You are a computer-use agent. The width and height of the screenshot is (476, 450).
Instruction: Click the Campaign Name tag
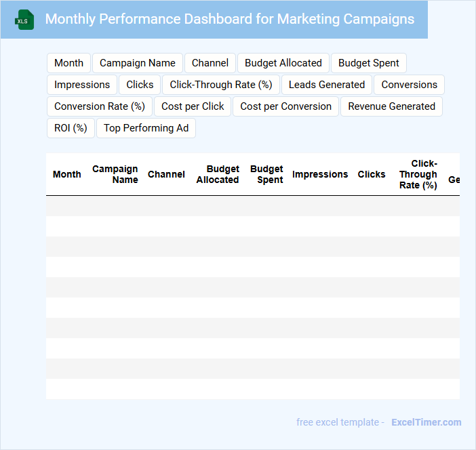(x=138, y=63)
